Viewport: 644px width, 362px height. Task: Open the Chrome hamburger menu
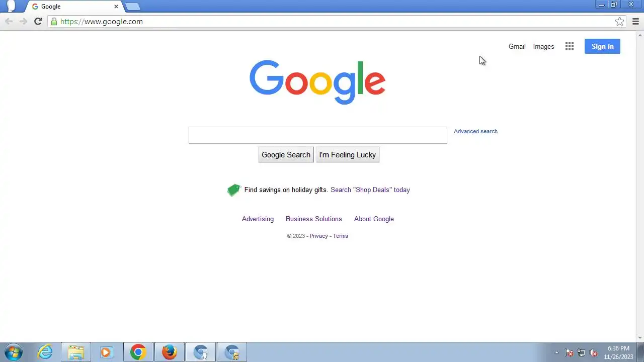[x=635, y=21]
